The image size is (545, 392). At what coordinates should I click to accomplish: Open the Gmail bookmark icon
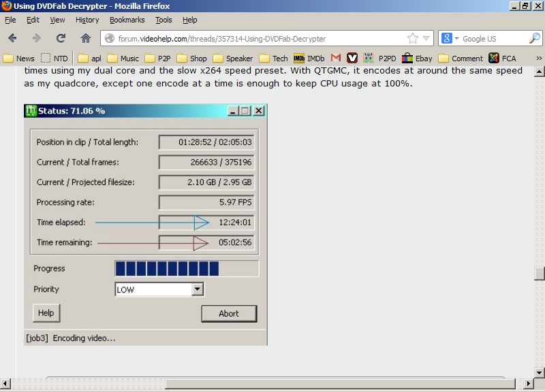click(336, 58)
